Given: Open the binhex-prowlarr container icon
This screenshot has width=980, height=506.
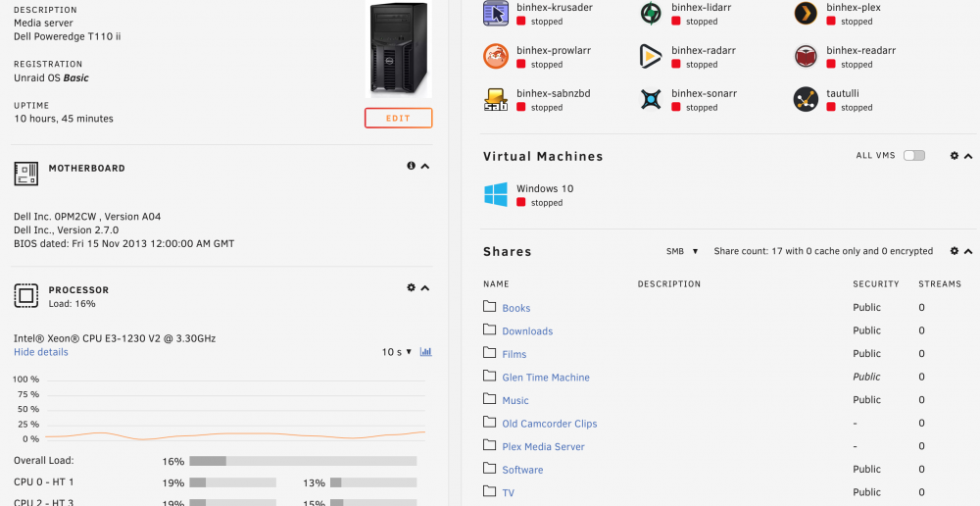Looking at the screenshot, I should coord(496,56).
